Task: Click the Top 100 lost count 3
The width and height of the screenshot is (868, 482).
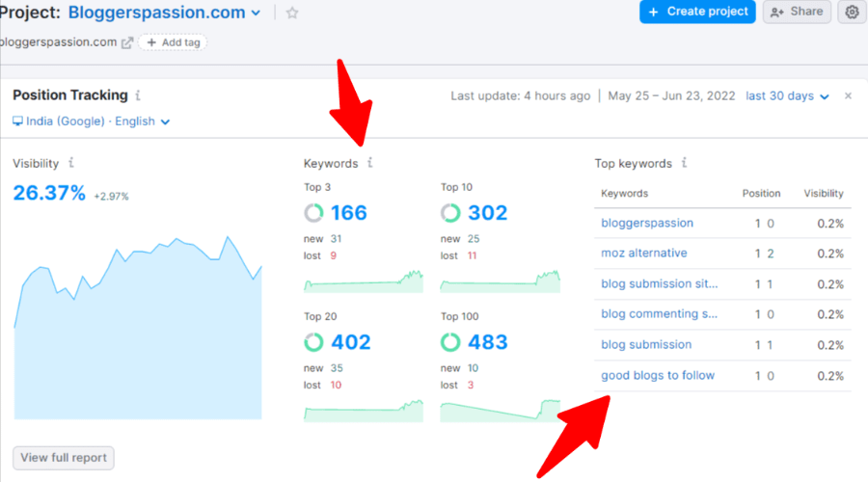Action: (x=471, y=386)
